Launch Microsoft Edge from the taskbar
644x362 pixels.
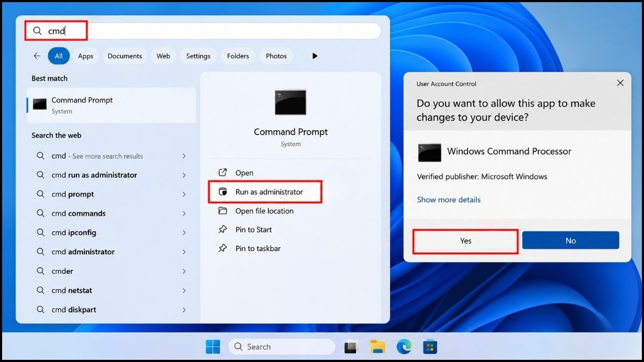[x=404, y=348]
